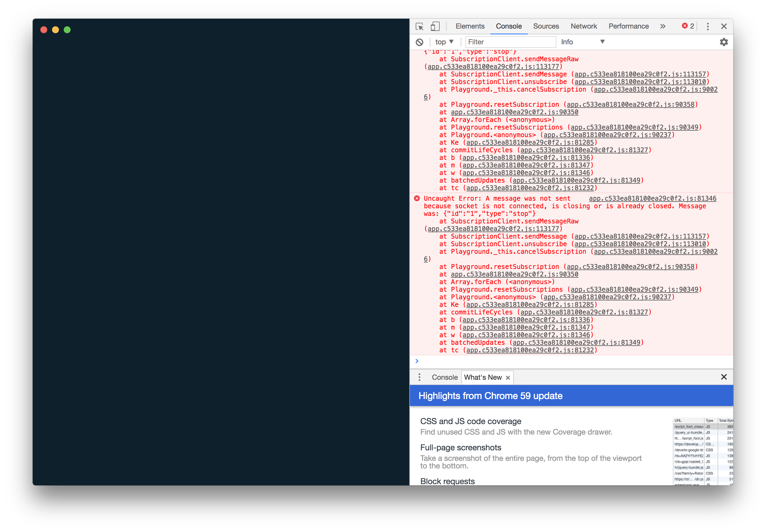Close the What's New tab
The image size is (766, 532).
point(508,378)
